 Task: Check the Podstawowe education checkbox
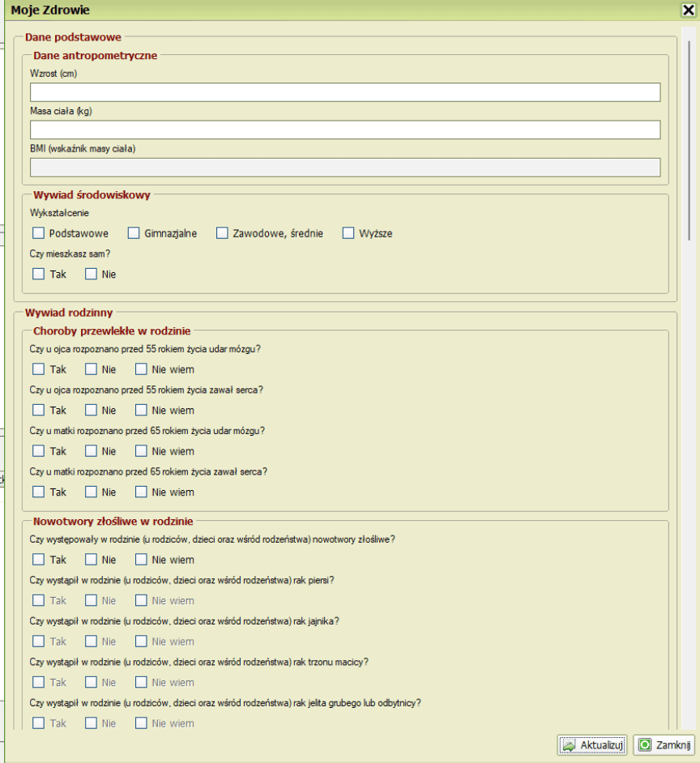tap(39, 233)
